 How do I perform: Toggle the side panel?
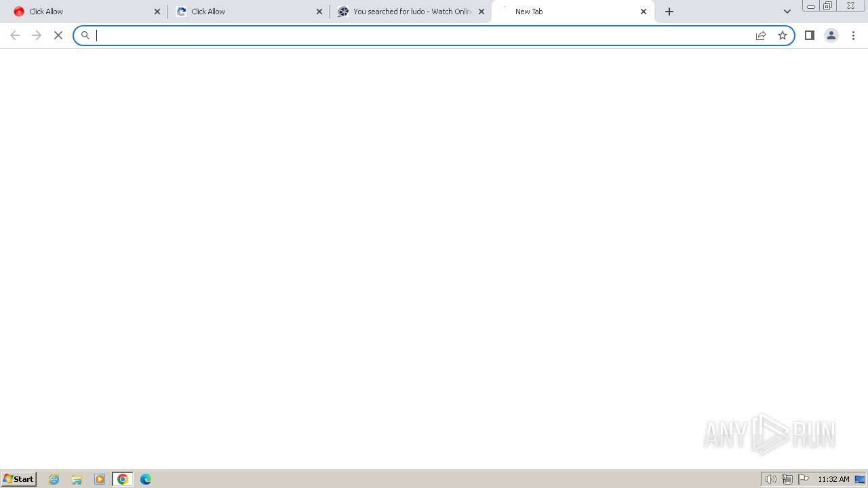click(810, 35)
